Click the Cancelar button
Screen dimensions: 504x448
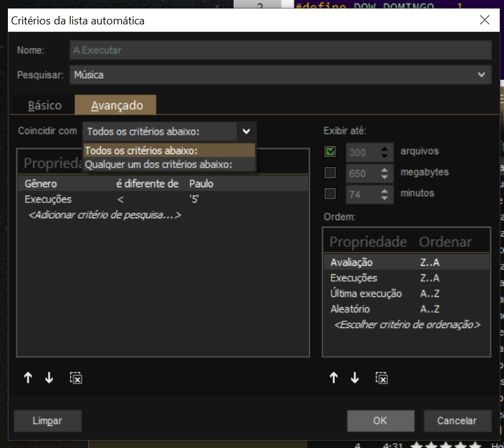[x=456, y=421]
